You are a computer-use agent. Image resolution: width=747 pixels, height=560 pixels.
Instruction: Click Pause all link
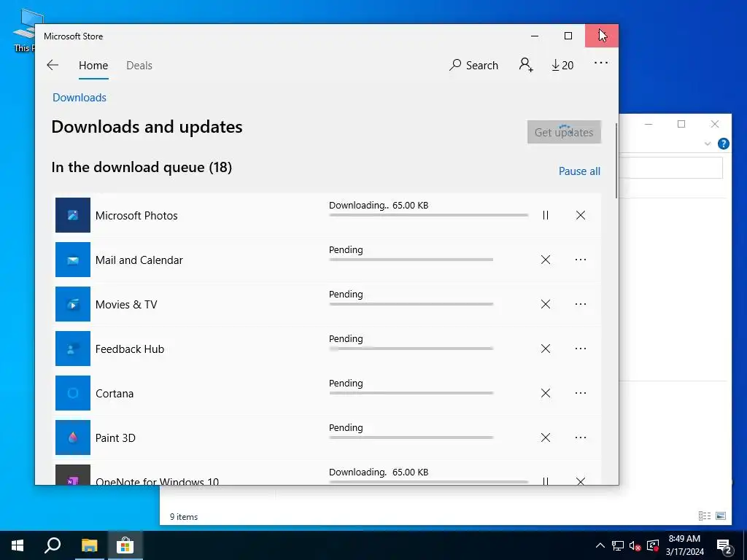579,171
